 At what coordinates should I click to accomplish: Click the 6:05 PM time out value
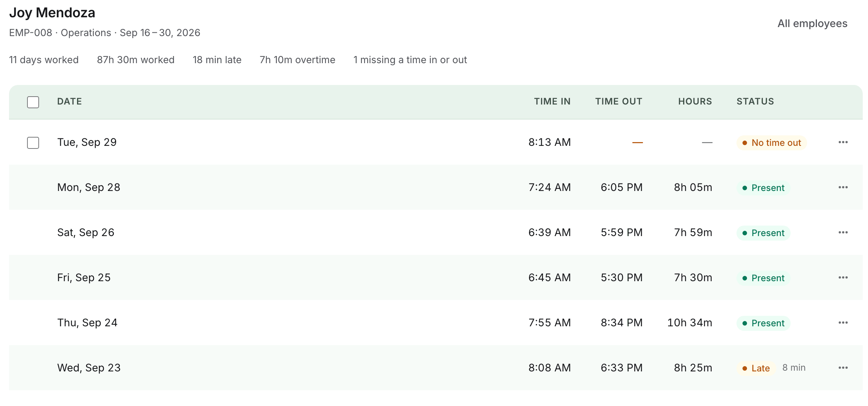pos(622,187)
